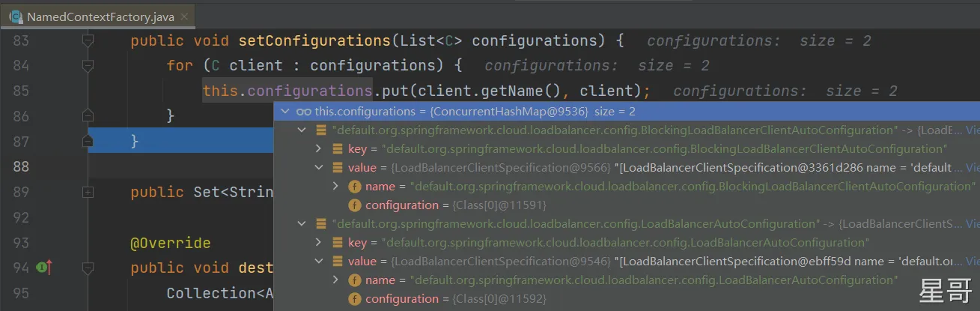Screen dimensions: 980x311
Task: Click the field icon of name LoadBalancerAutoConfiguration
Action: pyautogui.click(x=354, y=280)
